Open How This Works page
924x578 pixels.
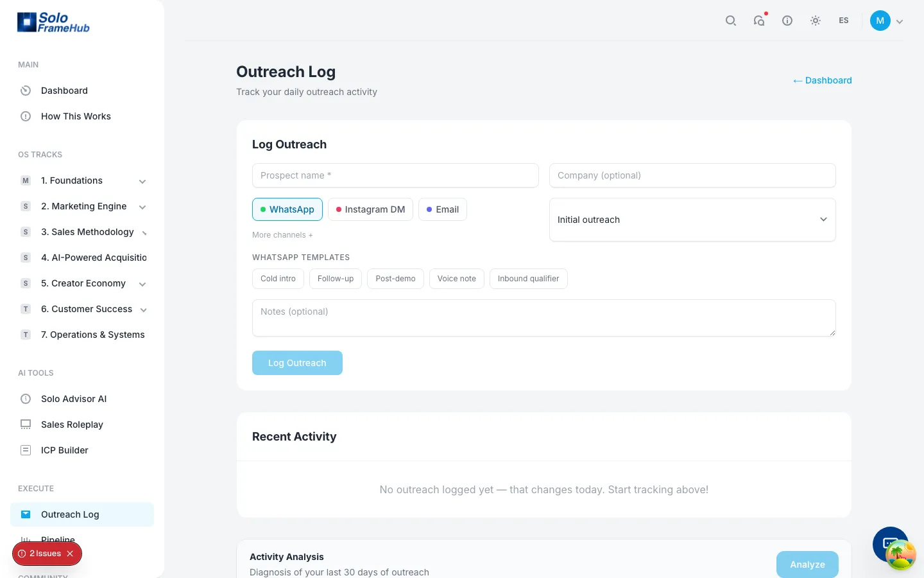tap(82, 116)
